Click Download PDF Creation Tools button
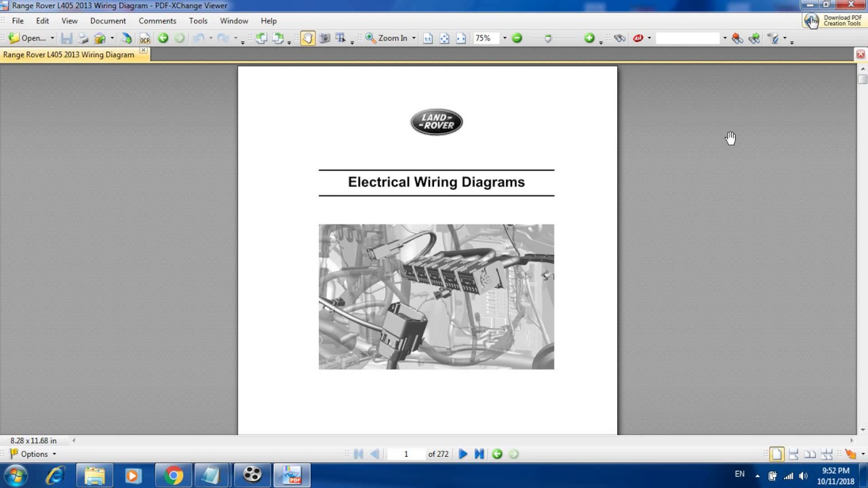868x488 pixels. pyautogui.click(x=833, y=21)
